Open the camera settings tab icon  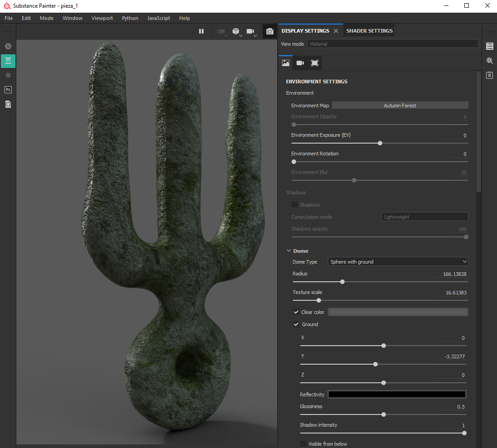[x=300, y=63]
